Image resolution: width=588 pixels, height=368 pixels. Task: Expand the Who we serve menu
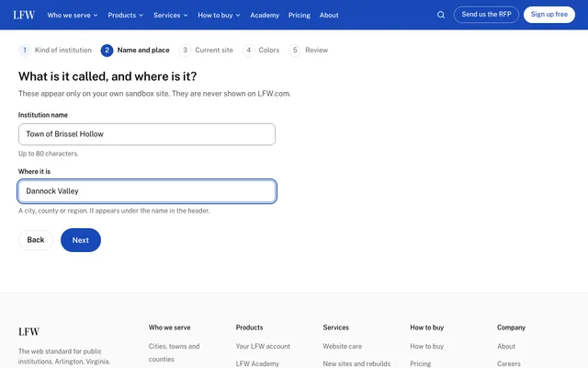73,15
